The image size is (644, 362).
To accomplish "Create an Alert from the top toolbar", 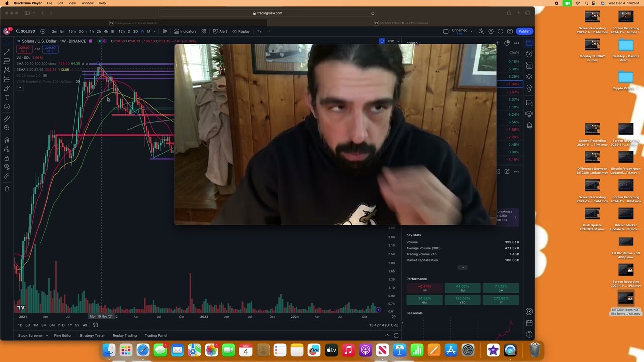I will (220, 31).
